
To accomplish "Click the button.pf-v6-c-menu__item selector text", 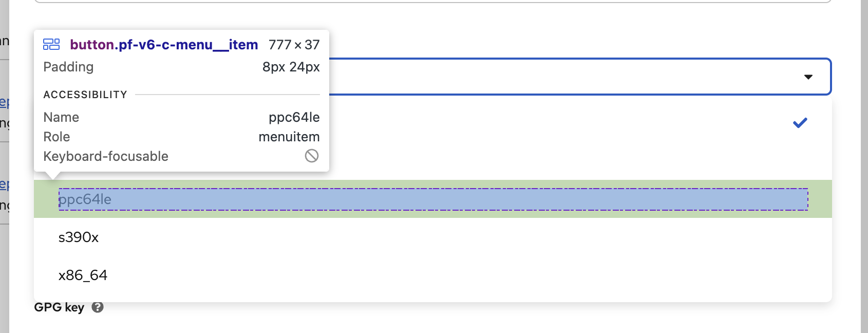I will [x=164, y=45].
